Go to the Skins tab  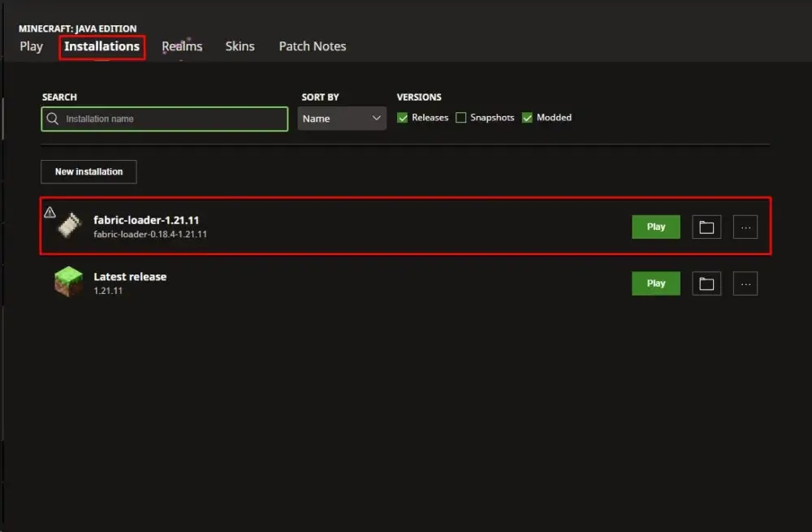click(x=240, y=46)
